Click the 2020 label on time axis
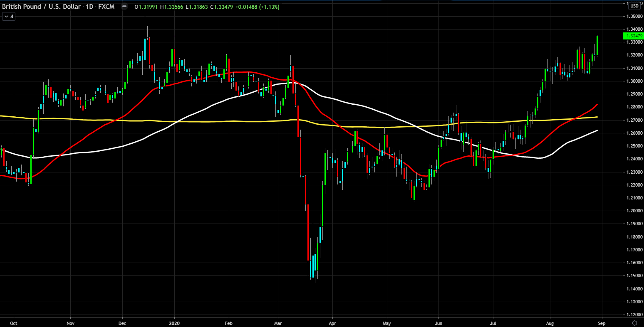Screen dimensions: 644x327 [175, 322]
